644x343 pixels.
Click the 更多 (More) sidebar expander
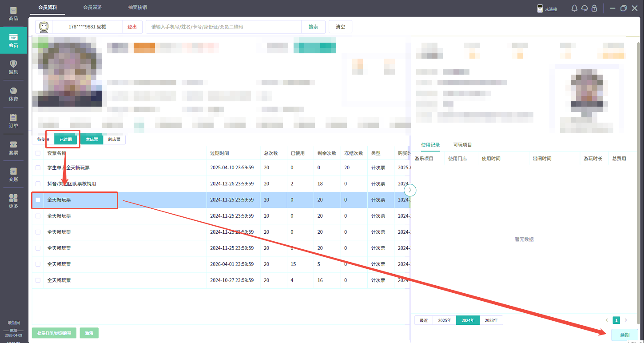13,201
